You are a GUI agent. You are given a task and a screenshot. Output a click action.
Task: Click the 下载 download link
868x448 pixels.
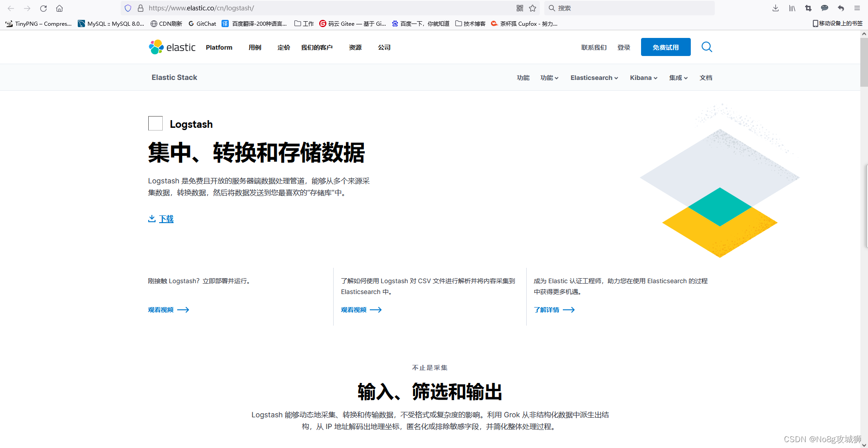[x=166, y=219]
